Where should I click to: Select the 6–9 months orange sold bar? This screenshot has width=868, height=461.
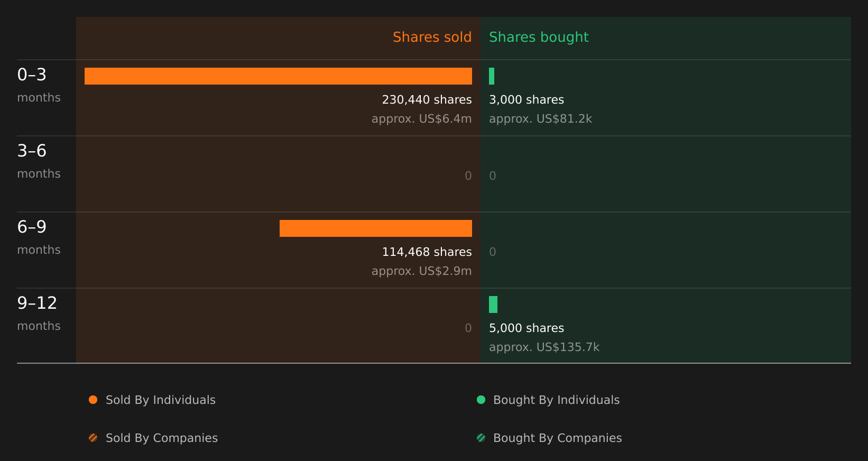[376, 228]
